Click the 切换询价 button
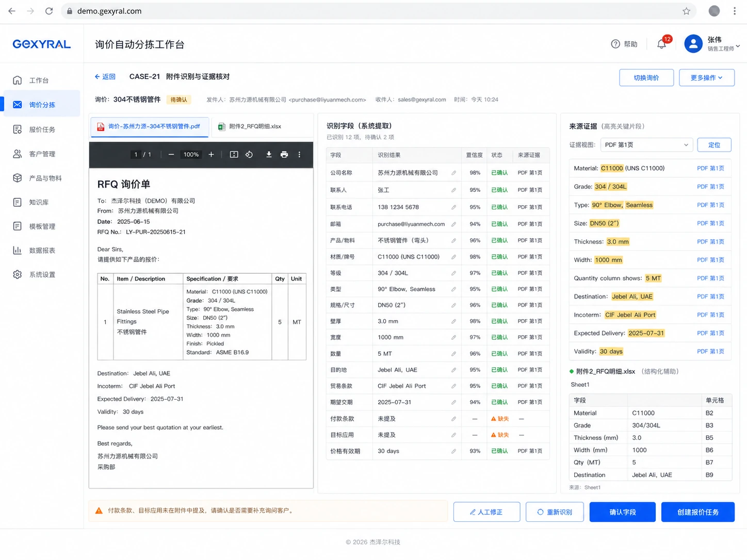The height and width of the screenshot is (560, 747). click(x=646, y=78)
